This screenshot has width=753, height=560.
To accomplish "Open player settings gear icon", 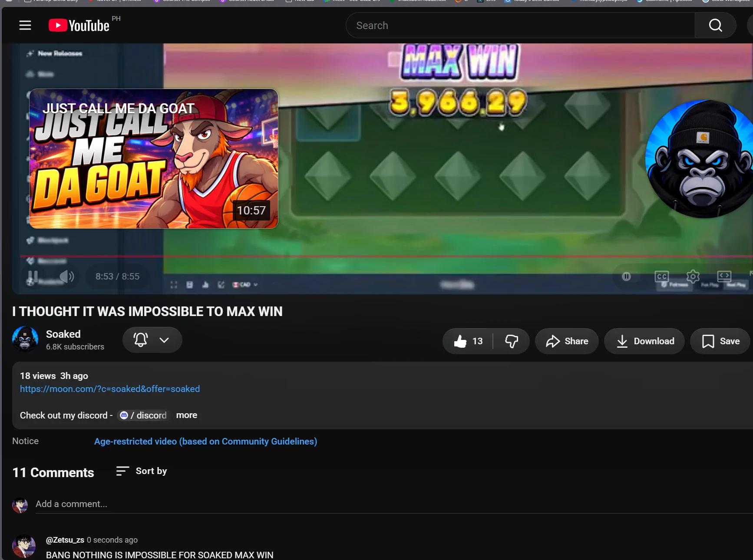I will (693, 277).
